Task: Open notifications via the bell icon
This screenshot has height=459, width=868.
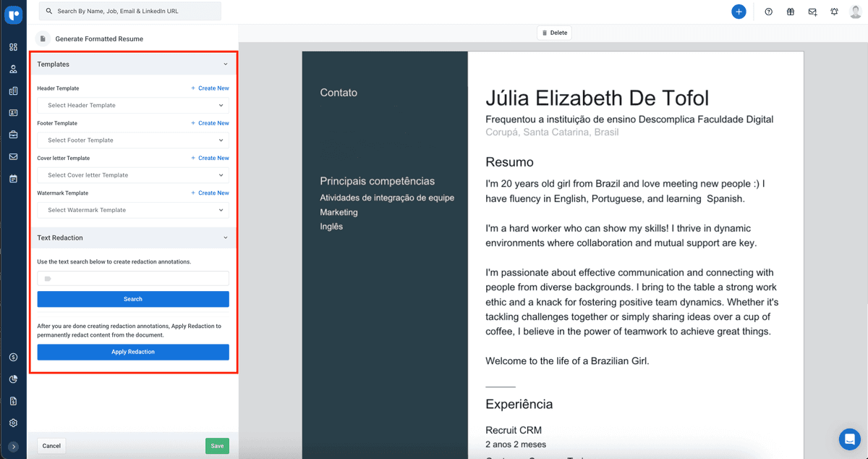Action: tap(834, 11)
